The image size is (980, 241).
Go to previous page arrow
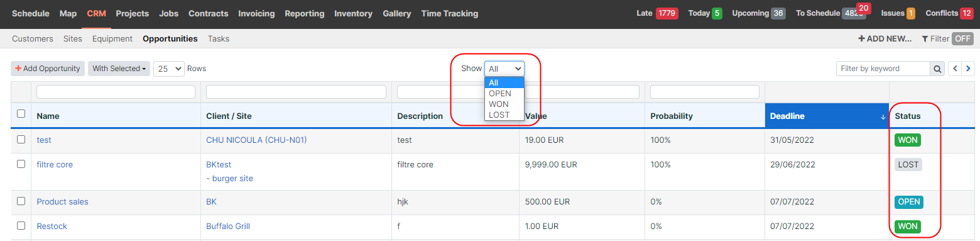(955, 69)
